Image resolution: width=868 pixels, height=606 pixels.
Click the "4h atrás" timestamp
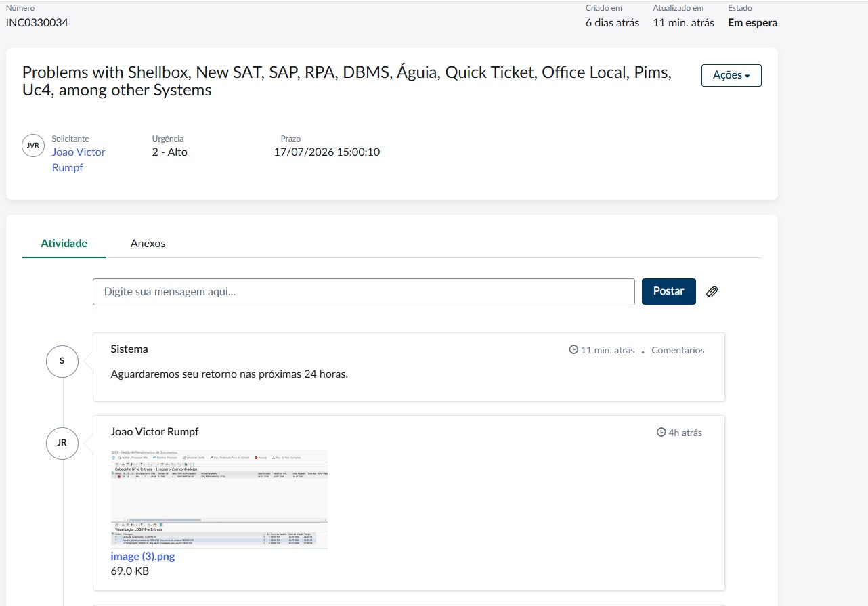pyautogui.click(x=685, y=432)
